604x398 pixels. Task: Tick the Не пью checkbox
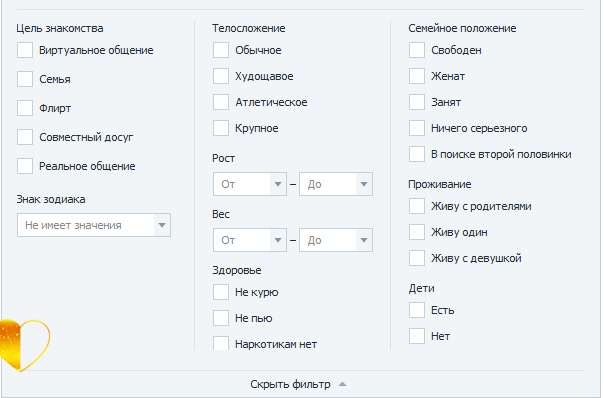(x=221, y=318)
